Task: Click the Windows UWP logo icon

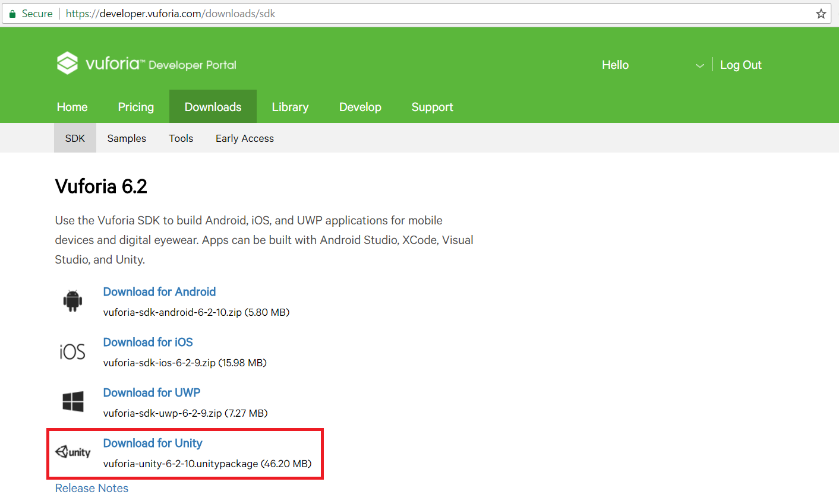Action: (73, 401)
